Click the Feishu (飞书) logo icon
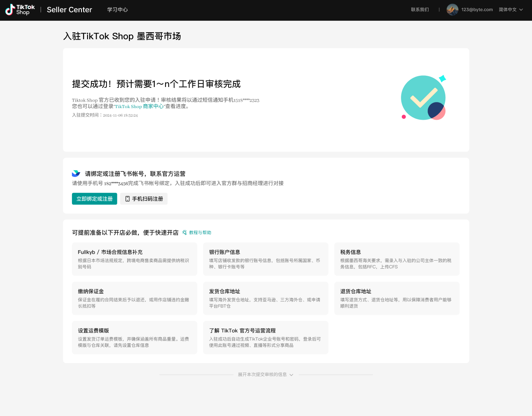532x416 pixels. [x=76, y=174]
